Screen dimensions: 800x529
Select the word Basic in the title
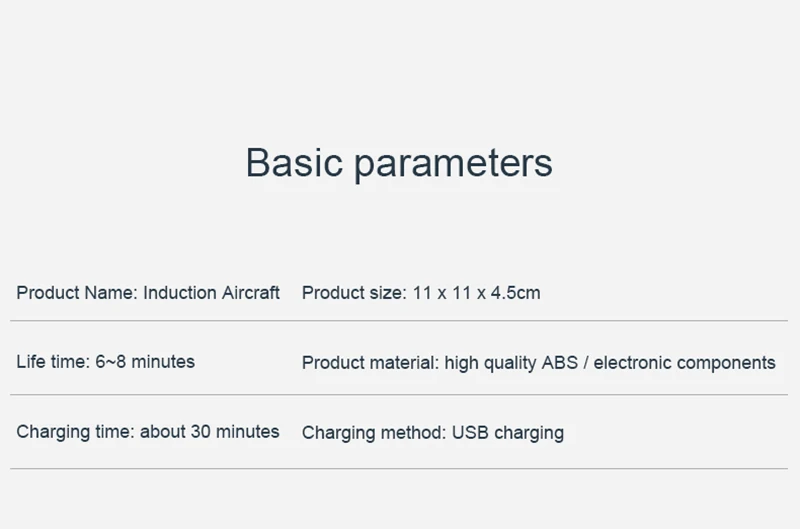[294, 162]
